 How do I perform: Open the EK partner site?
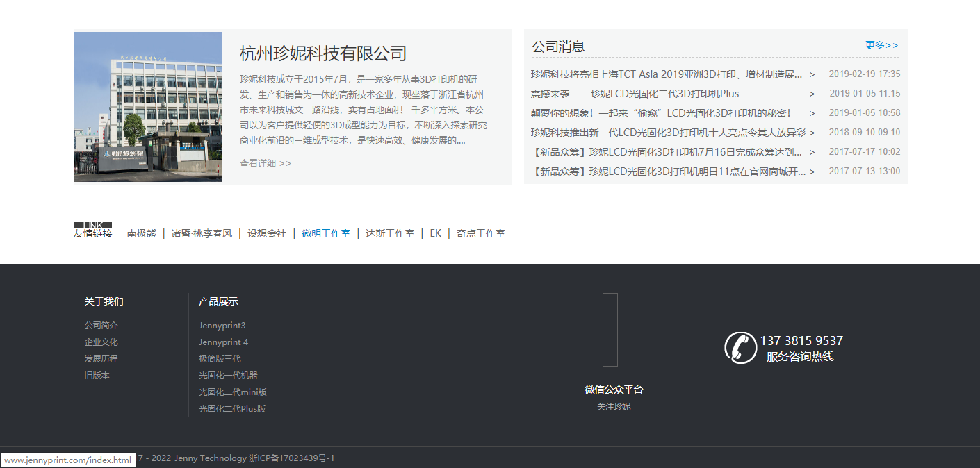click(435, 233)
